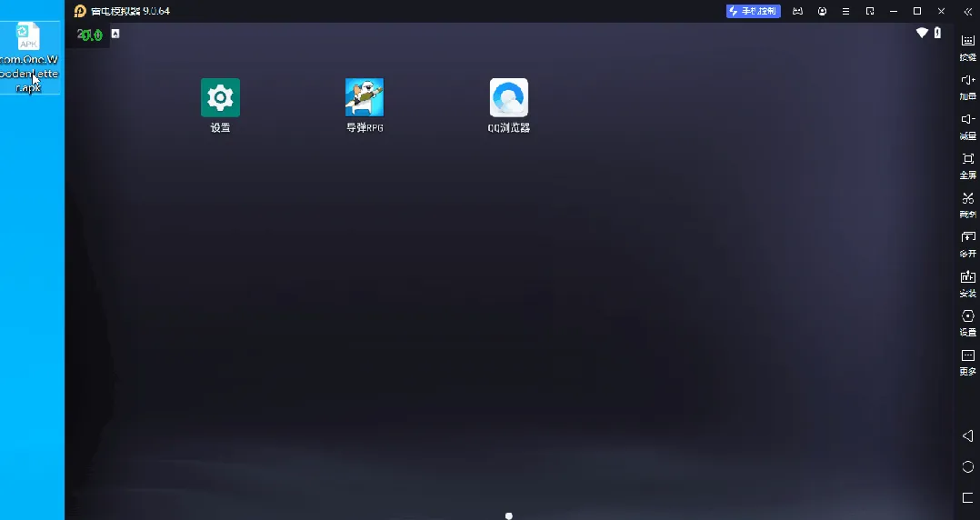Click the battery status icon
This screenshot has width=980, height=520.
coord(937,33)
